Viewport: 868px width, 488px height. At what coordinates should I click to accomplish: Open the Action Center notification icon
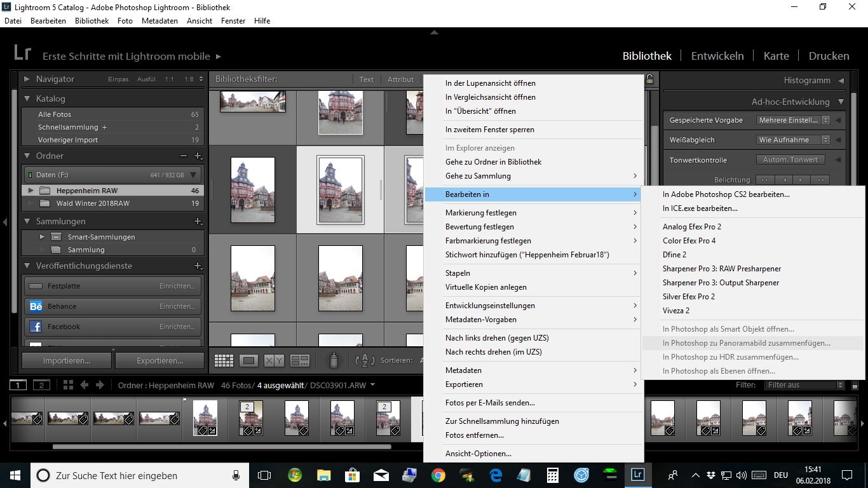(x=847, y=475)
